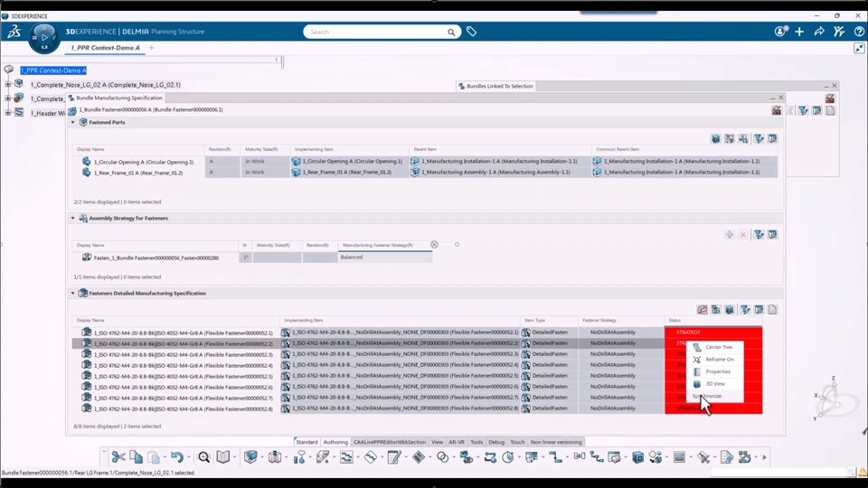The width and height of the screenshot is (868, 488).
Task: Click the Copy icon in toolbar
Action: point(136,457)
